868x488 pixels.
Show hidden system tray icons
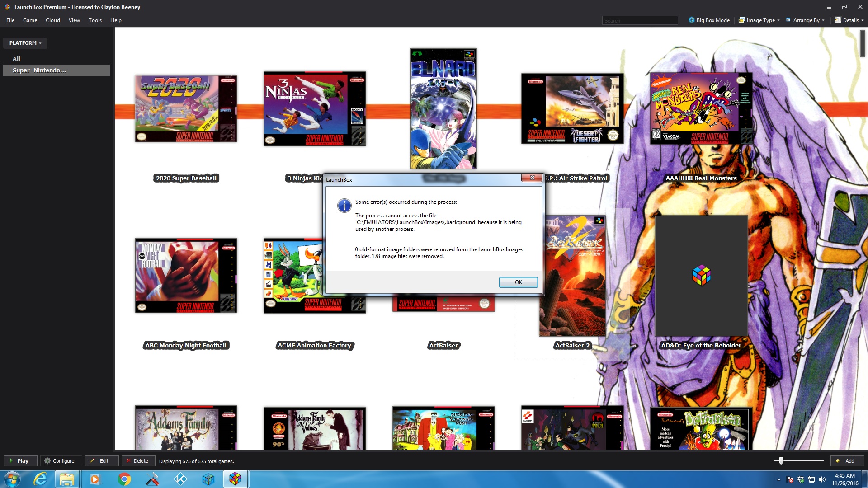click(778, 479)
